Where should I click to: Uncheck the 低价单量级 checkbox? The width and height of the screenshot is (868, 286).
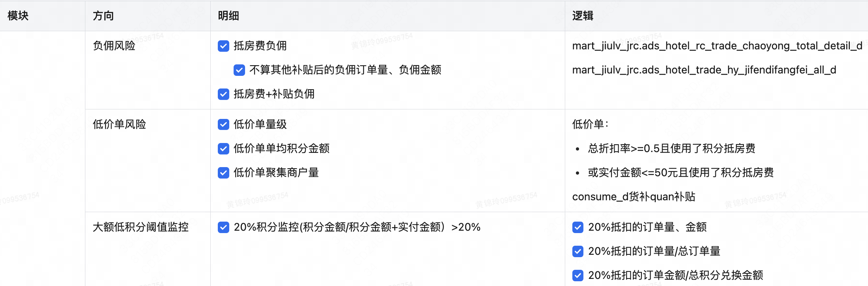coord(223,125)
